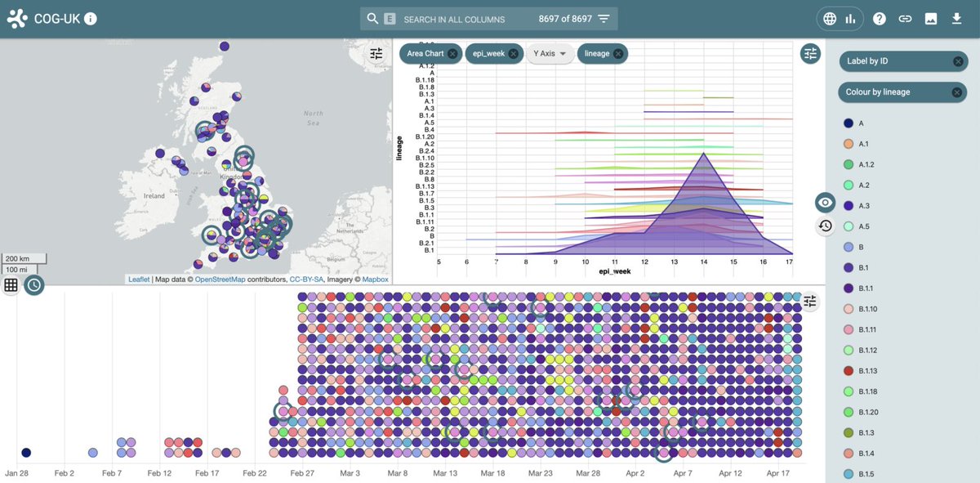Select lineage B.1.1 legend swatch
Screen dimensions: 980x483
pyautogui.click(x=847, y=288)
